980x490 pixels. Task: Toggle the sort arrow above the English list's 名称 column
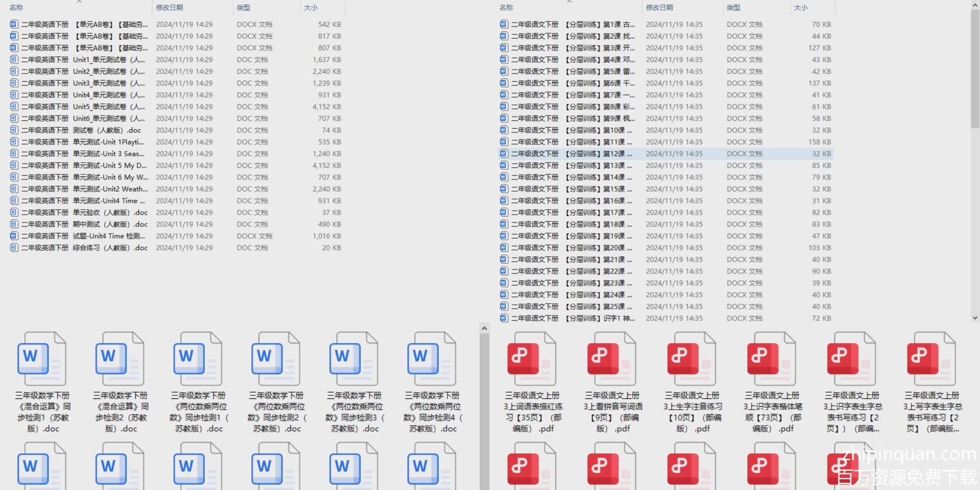[79, 2]
